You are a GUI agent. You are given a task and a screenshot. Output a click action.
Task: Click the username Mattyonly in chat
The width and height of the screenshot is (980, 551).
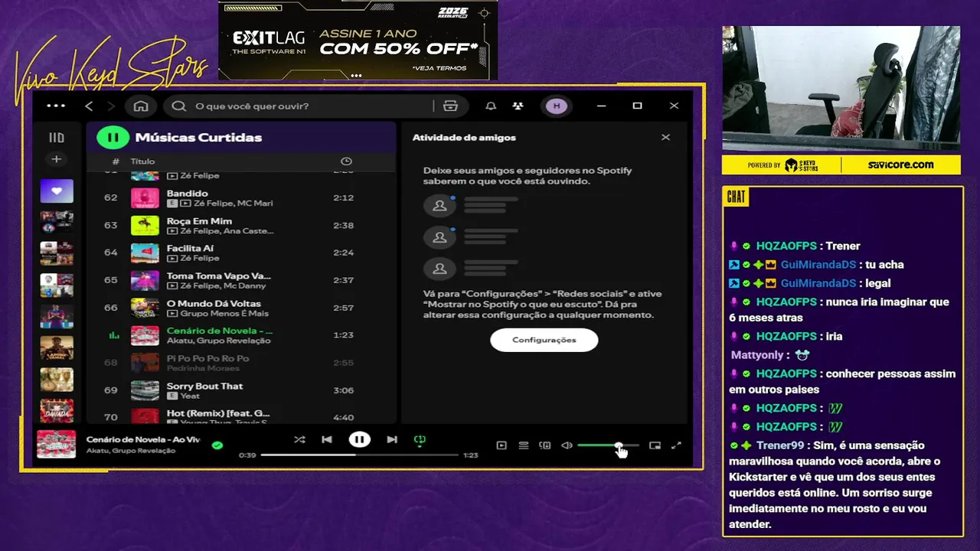(757, 355)
